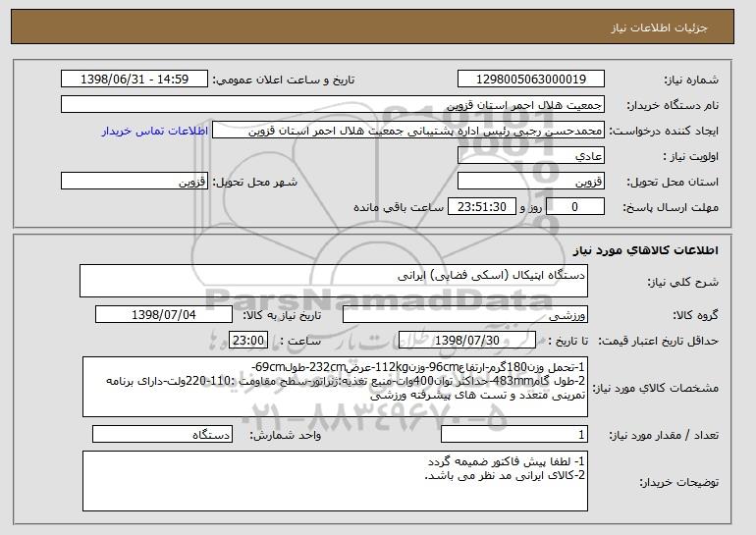Click the label شرح کلی نیاز
The width and height of the screenshot is (756, 535).
[x=682, y=283]
